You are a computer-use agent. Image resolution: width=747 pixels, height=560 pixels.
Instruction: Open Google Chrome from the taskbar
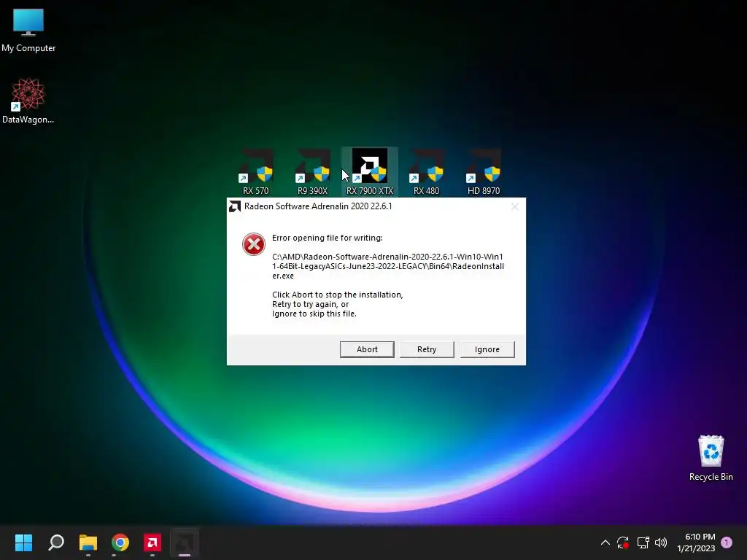pos(120,542)
